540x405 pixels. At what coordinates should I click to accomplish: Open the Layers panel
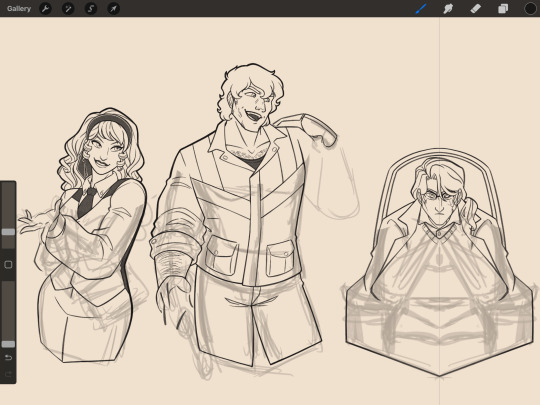[x=503, y=9]
